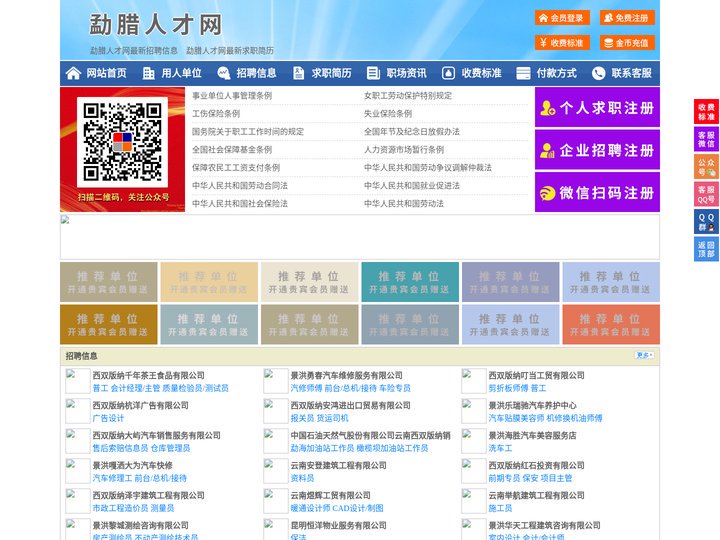The image size is (720, 540).
Task: Click the person icon on 企业招聘注册
Action: [x=547, y=150]
